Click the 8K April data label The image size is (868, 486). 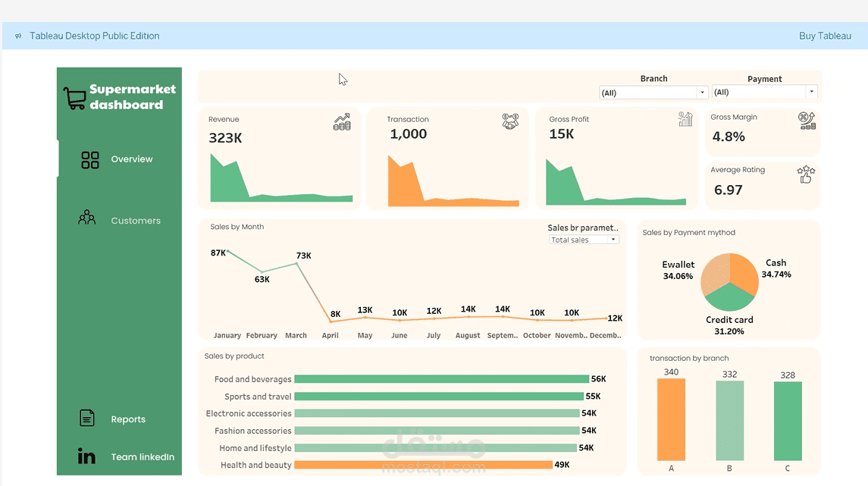click(336, 314)
